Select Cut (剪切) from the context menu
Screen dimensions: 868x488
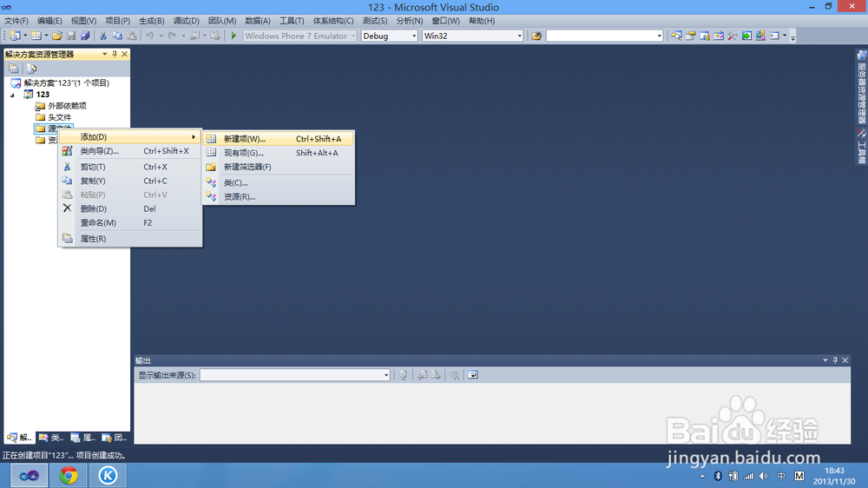pos(130,167)
